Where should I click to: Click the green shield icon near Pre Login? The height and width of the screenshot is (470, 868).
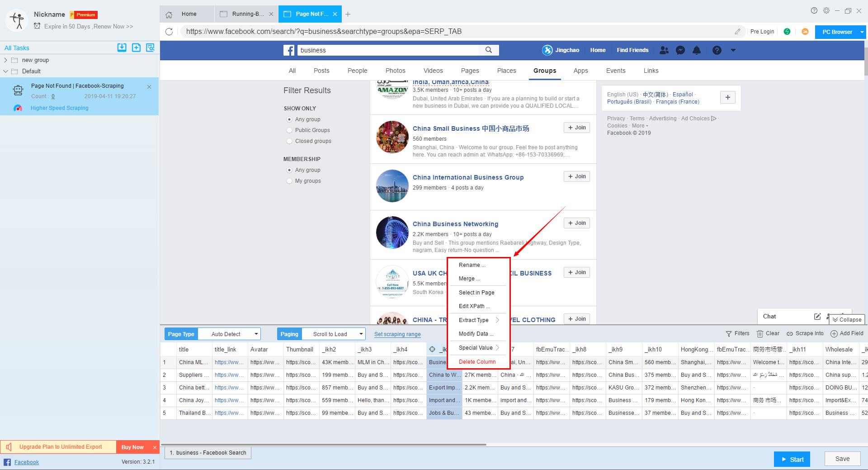point(787,32)
